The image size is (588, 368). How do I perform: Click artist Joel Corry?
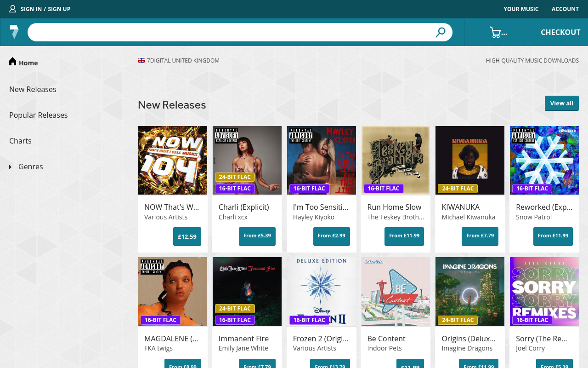click(530, 348)
